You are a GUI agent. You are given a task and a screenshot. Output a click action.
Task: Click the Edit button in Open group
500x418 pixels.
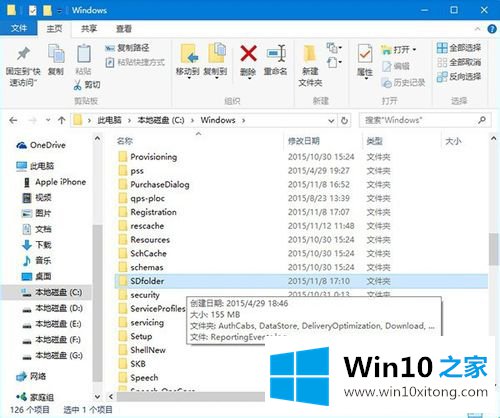point(396,66)
